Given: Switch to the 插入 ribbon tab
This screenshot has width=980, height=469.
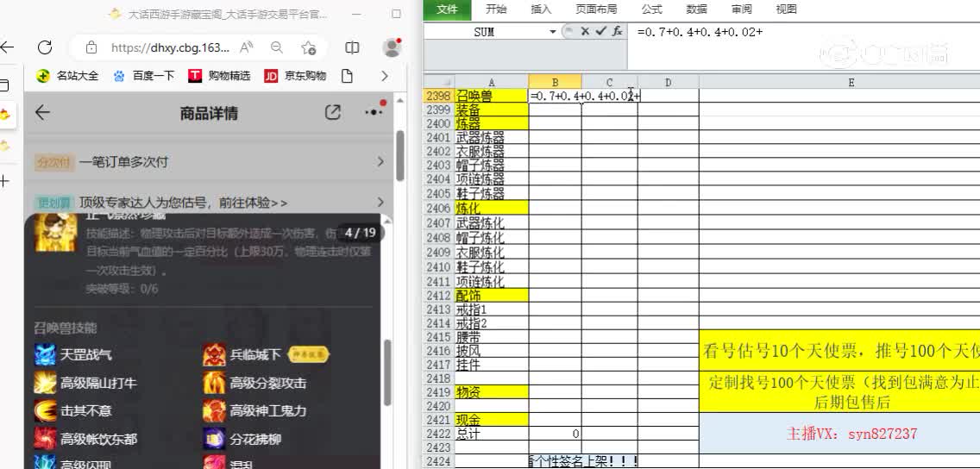Looking at the screenshot, I should point(541,9).
